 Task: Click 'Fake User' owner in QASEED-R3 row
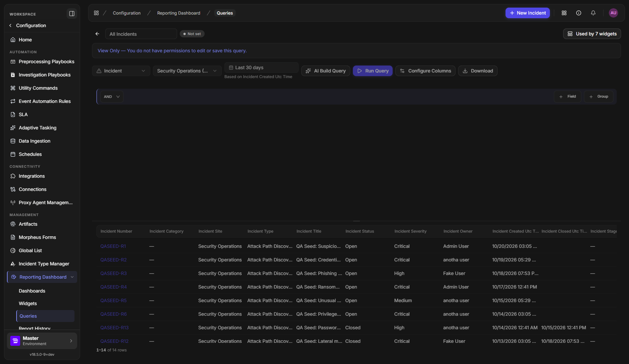[x=454, y=273]
